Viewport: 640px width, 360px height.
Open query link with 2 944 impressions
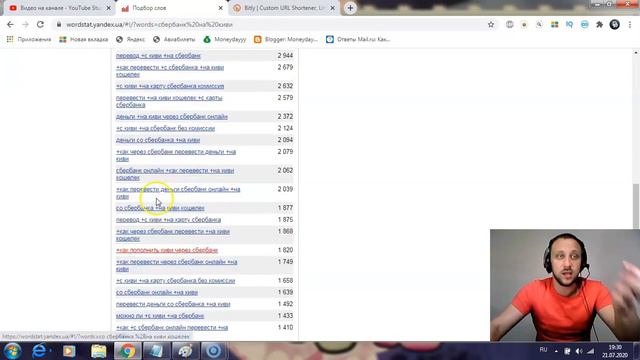[158, 56]
